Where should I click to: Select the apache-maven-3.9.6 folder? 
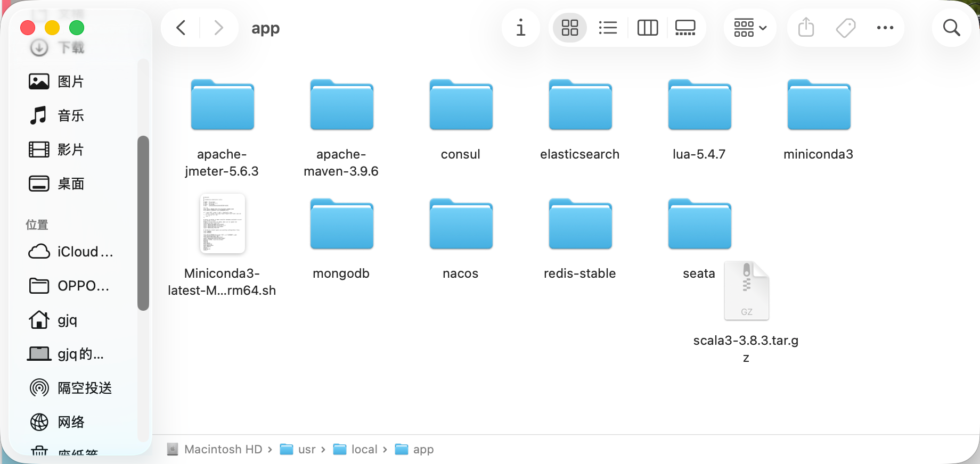pyautogui.click(x=342, y=105)
